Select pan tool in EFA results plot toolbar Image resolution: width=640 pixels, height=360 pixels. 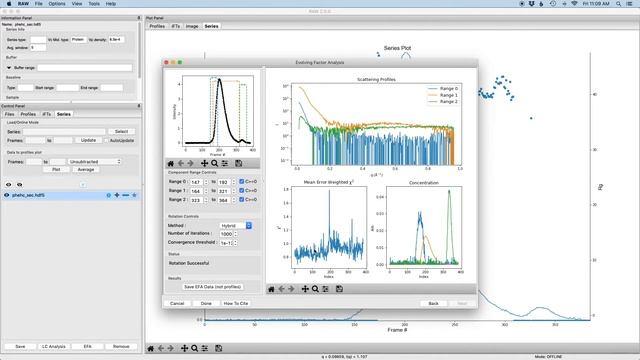pos(305,289)
